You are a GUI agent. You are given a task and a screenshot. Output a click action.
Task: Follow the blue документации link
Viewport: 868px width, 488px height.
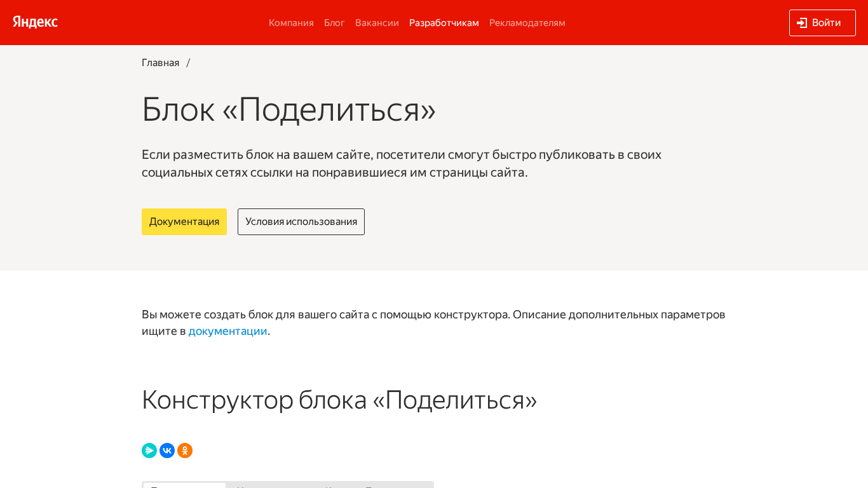[x=228, y=331]
